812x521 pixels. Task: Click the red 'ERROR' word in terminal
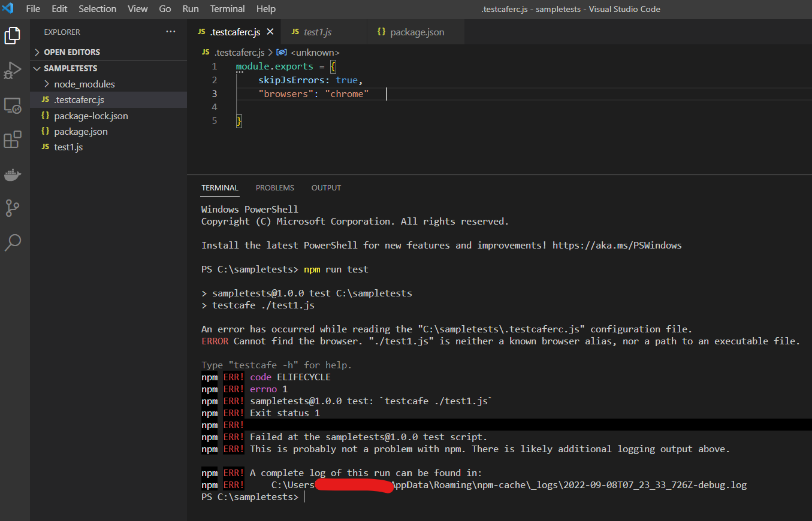point(215,341)
